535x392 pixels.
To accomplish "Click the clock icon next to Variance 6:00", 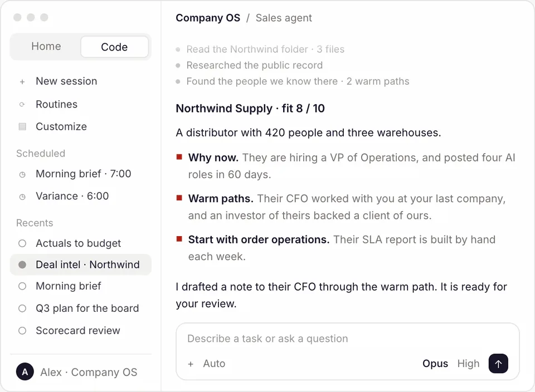I will click(22, 197).
